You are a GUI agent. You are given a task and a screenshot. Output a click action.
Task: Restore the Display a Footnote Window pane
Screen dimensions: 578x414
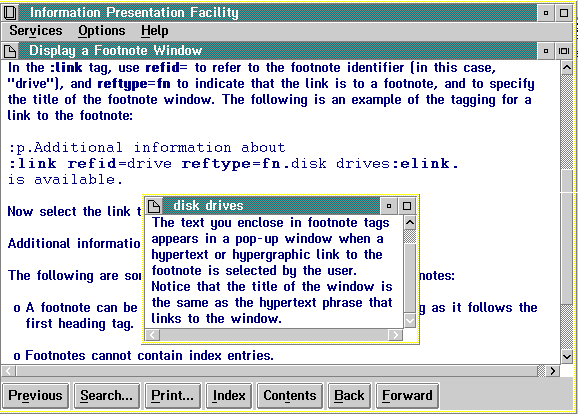point(564,51)
